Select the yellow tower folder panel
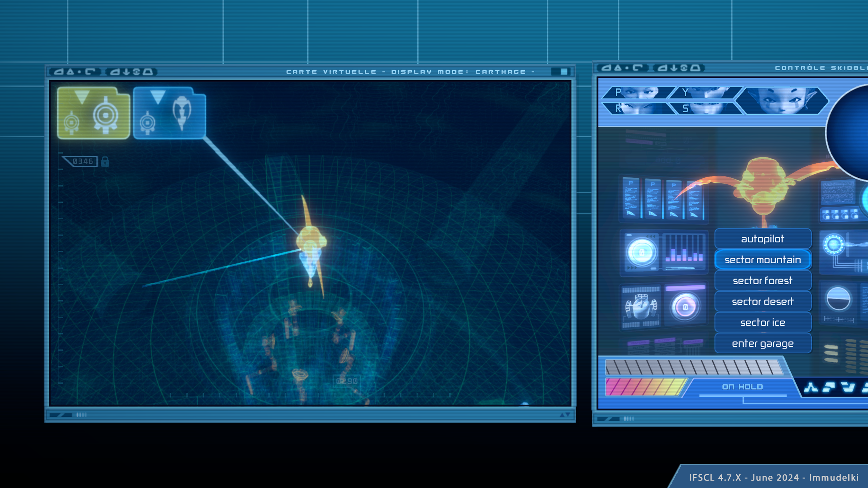The width and height of the screenshot is (868, 488). 94,114
